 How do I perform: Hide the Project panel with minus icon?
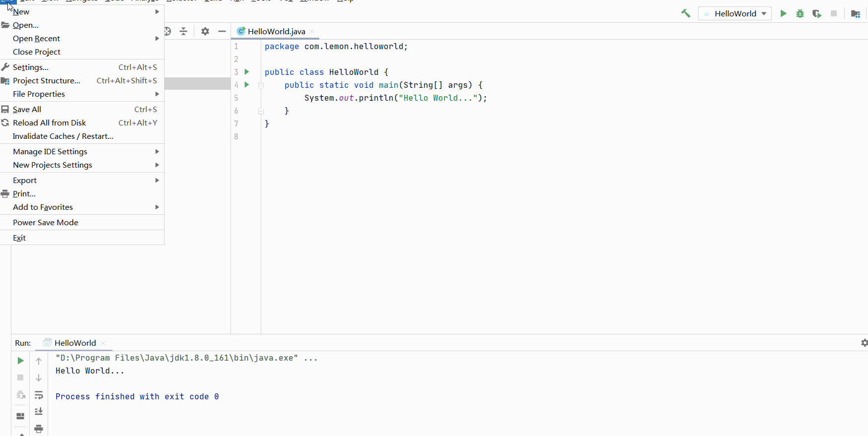tap(222, 31)
